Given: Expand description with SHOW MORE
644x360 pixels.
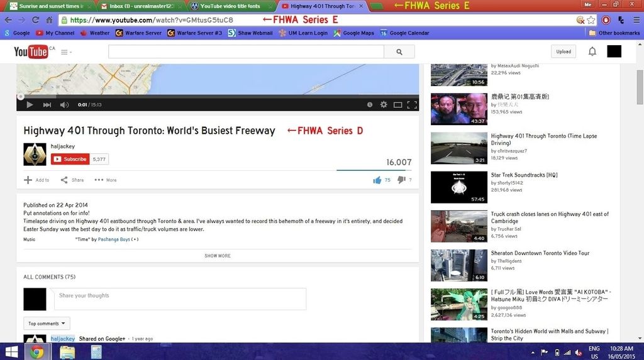Looking at the screenshot, I should coord(218,256).
